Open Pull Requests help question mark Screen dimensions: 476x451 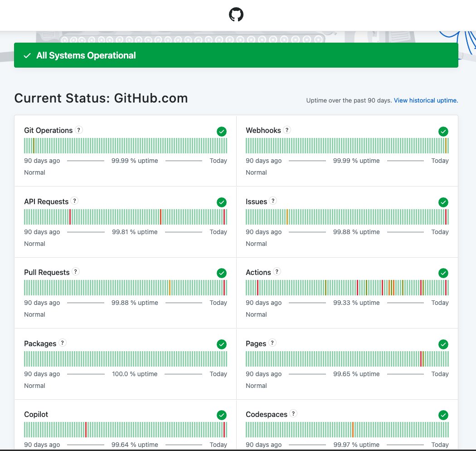[x=76, y=272]
